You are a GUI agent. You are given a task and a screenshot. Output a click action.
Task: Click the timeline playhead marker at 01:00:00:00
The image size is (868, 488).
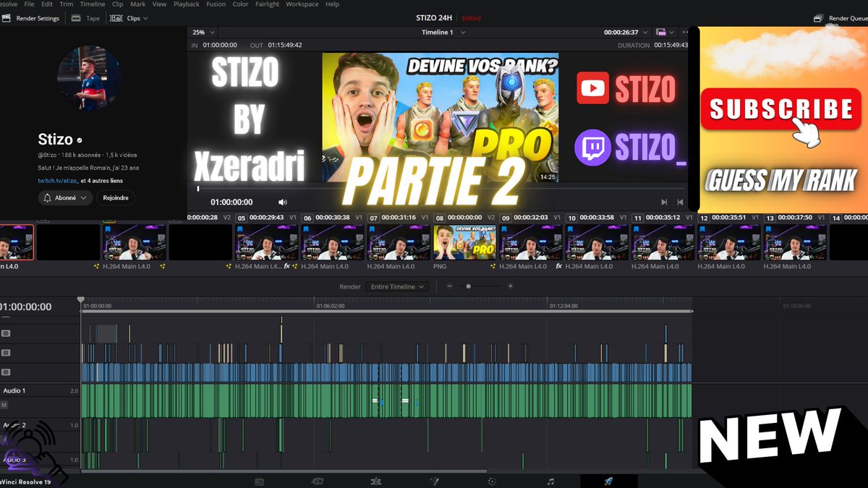tap(81, 300)
